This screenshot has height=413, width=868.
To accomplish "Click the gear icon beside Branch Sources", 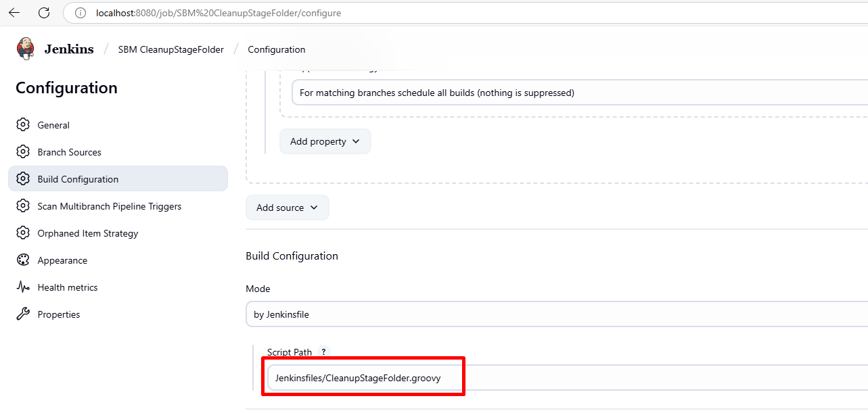I will (23, 152).
